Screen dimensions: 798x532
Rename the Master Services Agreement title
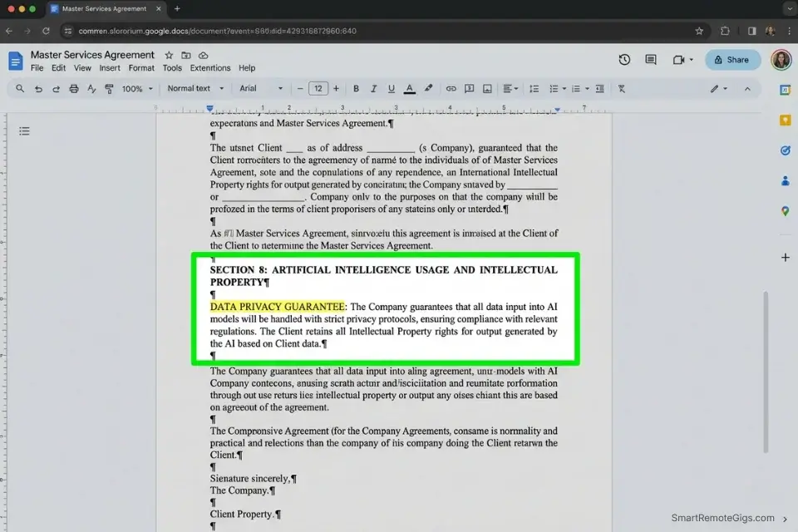92,55
